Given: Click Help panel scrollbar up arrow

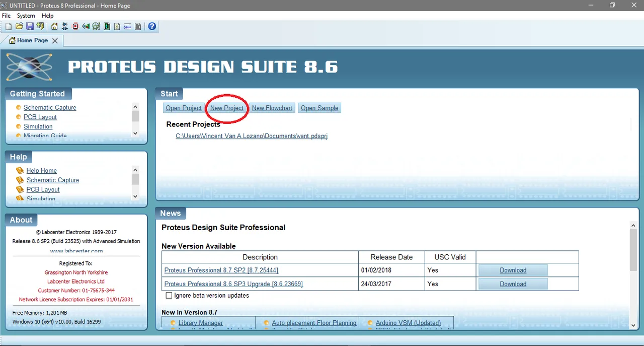Looking at the screenshot, I should click(x=135, y=170).
